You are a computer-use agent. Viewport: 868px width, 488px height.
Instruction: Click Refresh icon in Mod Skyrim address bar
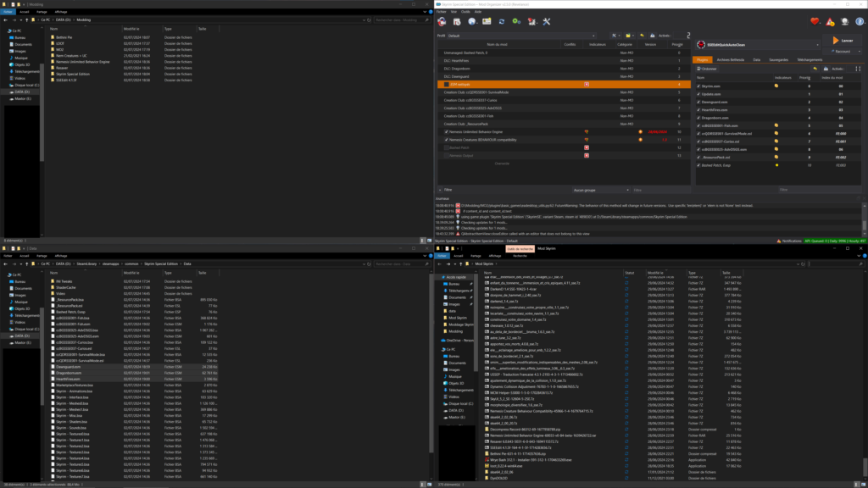pos(803,264)
